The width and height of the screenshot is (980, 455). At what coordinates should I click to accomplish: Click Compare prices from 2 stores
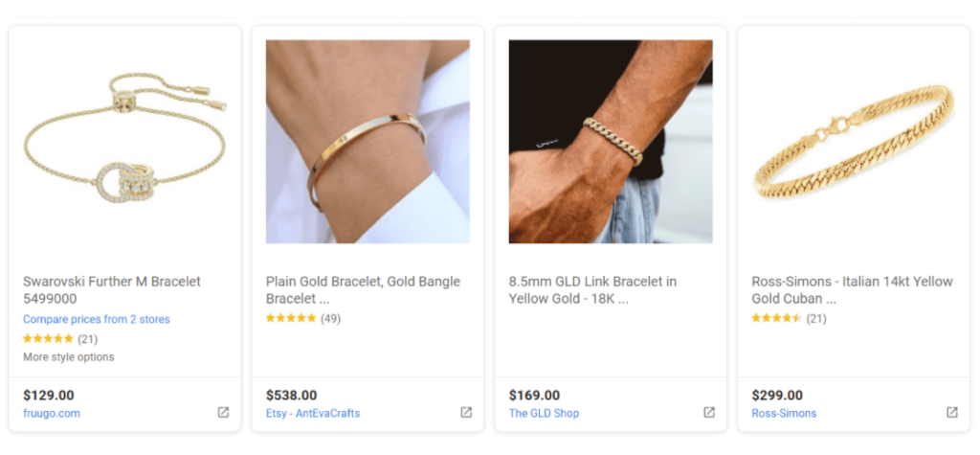(97, 319)
